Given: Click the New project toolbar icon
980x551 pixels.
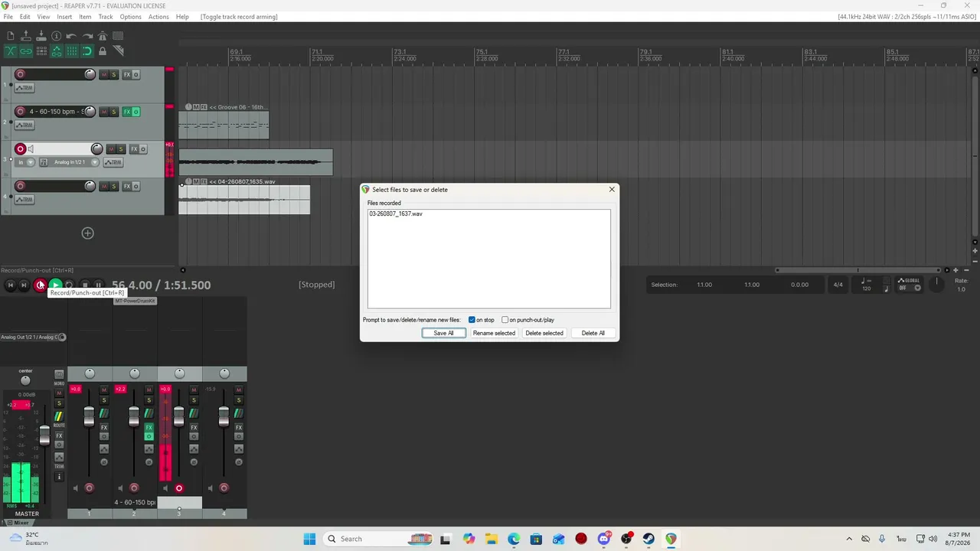Looking at the screenshot, I should coord(11,36).
